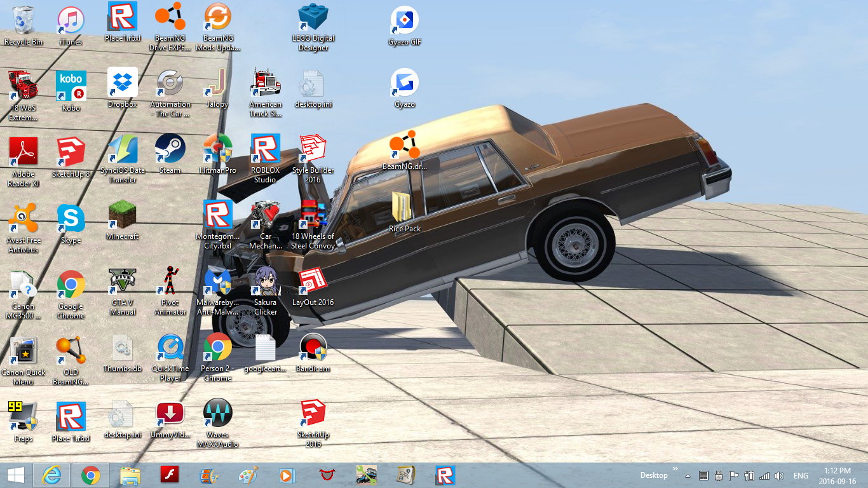Open Internet Explorer from the taskbar
Image resolution: width=868 pixels, height=488 pixels.
coord(51,475)
